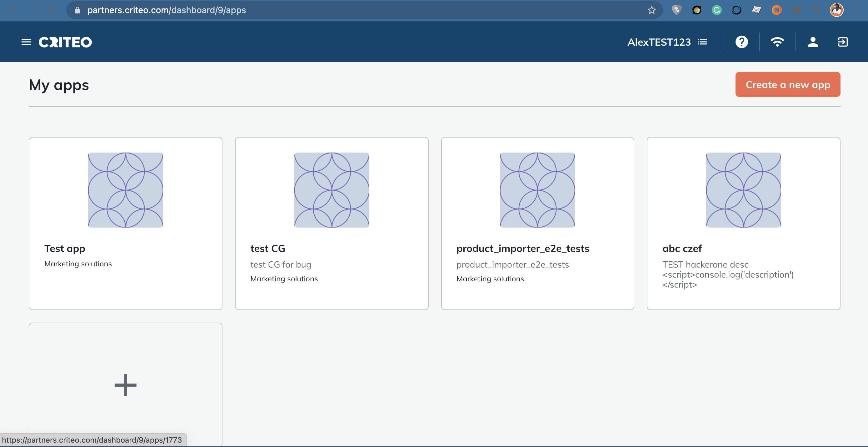Open the browser extensions puzzle icon
Screen dimensions: 868x447
tap(796, 10)
